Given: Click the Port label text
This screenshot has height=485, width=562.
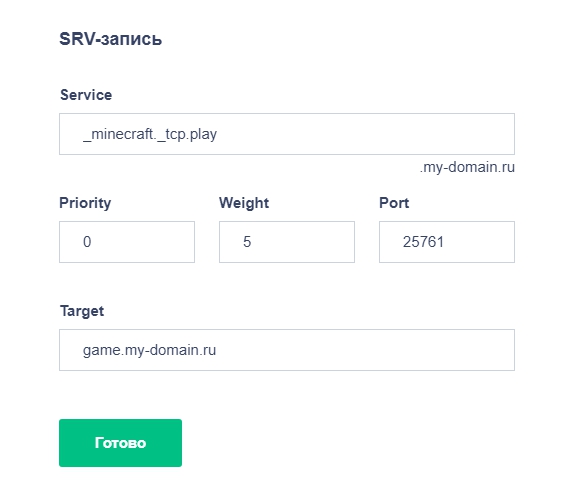Looking at the screenshot, I should 394,203.
